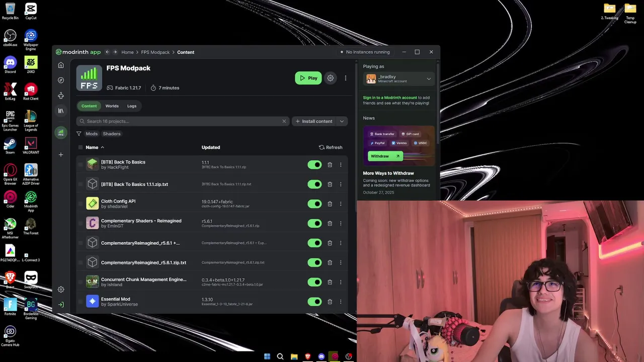Delete [BTB] Back To Basics by HackFight
Image resolution: width=644 pixels, height=362 pixels.
pyautogui.click(x=330, y=164)
